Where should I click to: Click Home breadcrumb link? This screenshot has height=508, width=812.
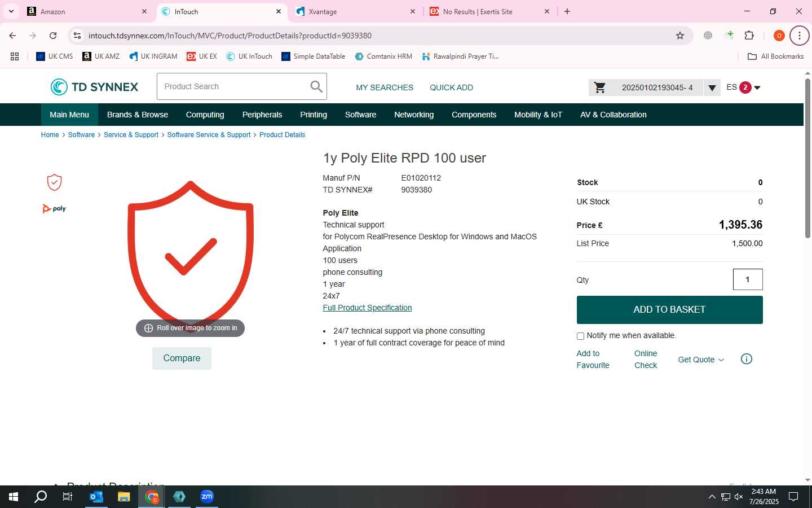(50, 135)
